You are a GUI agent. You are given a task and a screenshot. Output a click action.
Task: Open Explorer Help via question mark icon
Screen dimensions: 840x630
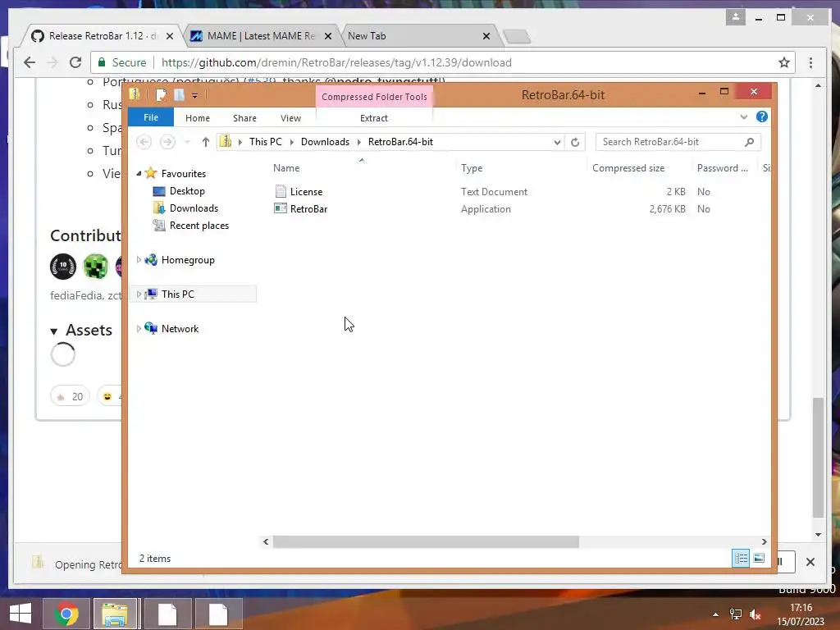tap(762, 116)
